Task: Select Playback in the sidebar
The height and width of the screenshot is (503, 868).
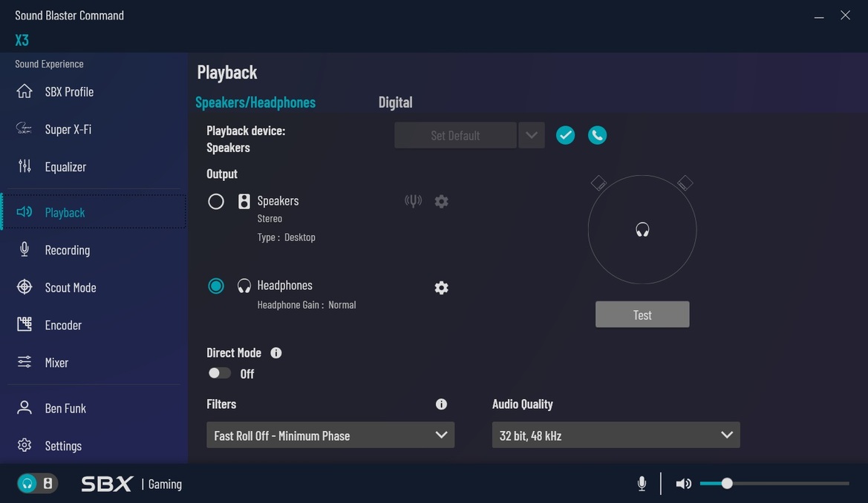Action: tap(93, 212)
